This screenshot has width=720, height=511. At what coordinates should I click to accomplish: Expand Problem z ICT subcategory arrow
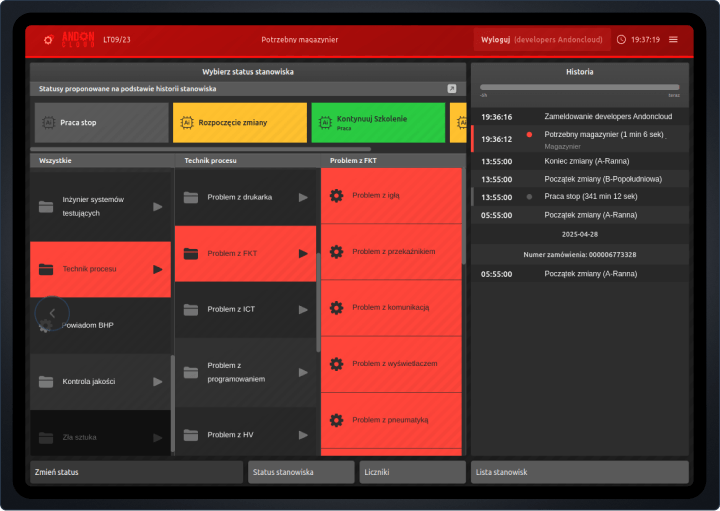[303, 309]
